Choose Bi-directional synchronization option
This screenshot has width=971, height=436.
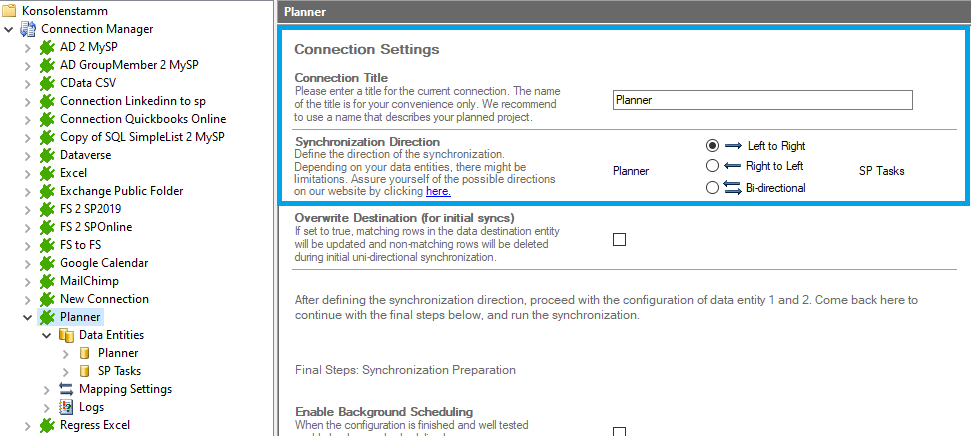pos(712,187)
